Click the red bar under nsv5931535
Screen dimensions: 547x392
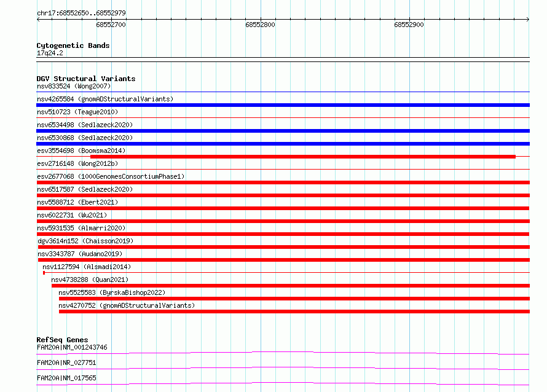click(283, 234)
